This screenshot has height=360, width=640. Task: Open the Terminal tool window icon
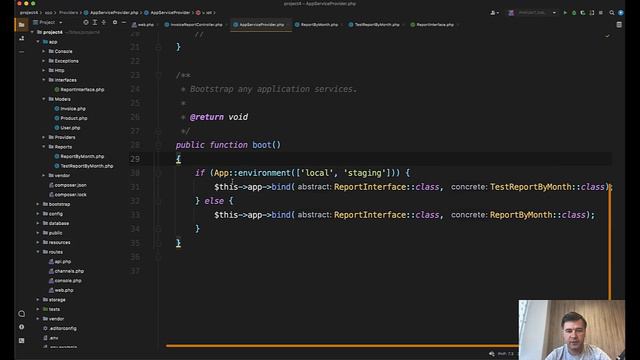22,340
